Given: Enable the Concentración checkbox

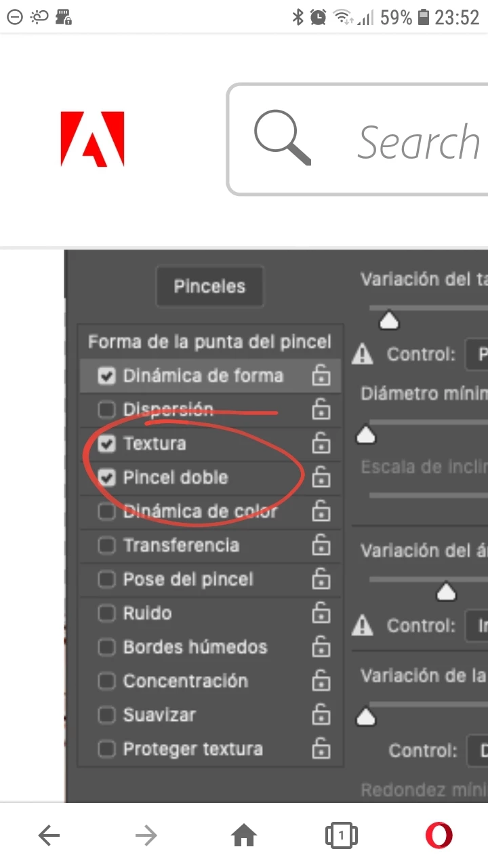Looking at the screenshot, I should [106, 681].
